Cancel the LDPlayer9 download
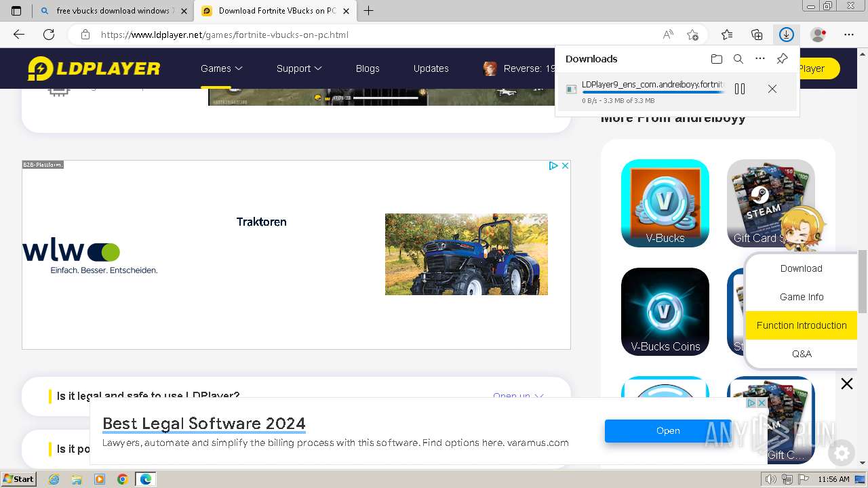The width and height of the screenshot is (868, 488). (772, 89)
